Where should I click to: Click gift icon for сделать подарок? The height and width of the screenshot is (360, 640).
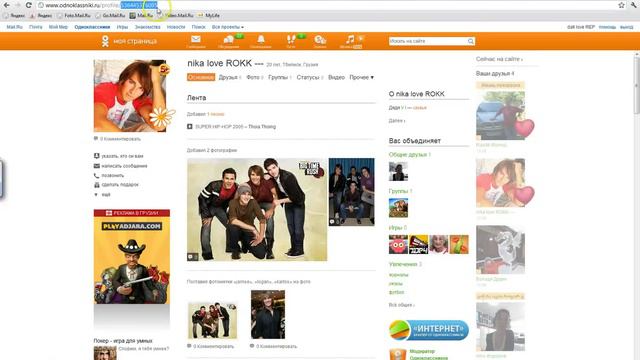[x=96, y=185]
